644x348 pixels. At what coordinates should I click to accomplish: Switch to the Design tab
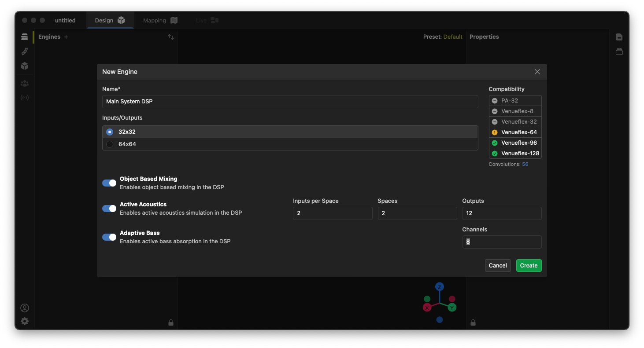click(110, 20)
